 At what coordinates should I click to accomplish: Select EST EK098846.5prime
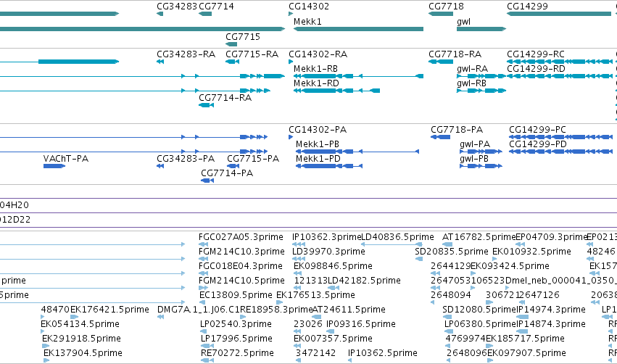coord(333,266)
